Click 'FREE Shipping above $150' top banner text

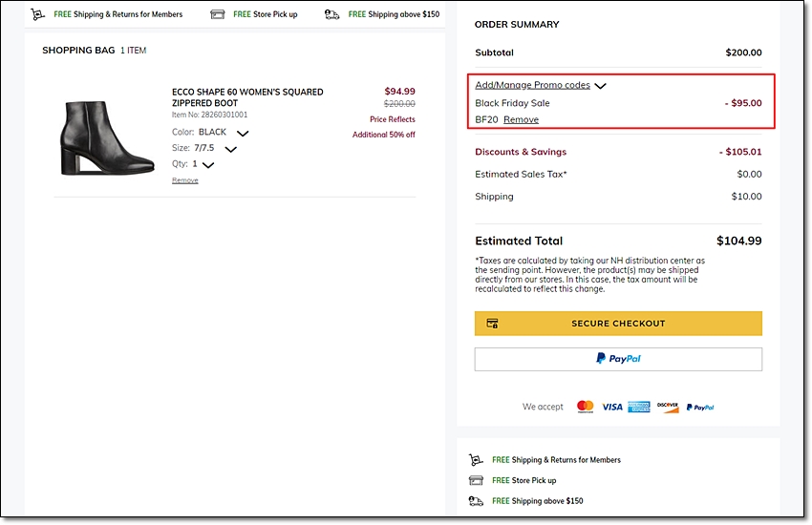click(394, 14)
